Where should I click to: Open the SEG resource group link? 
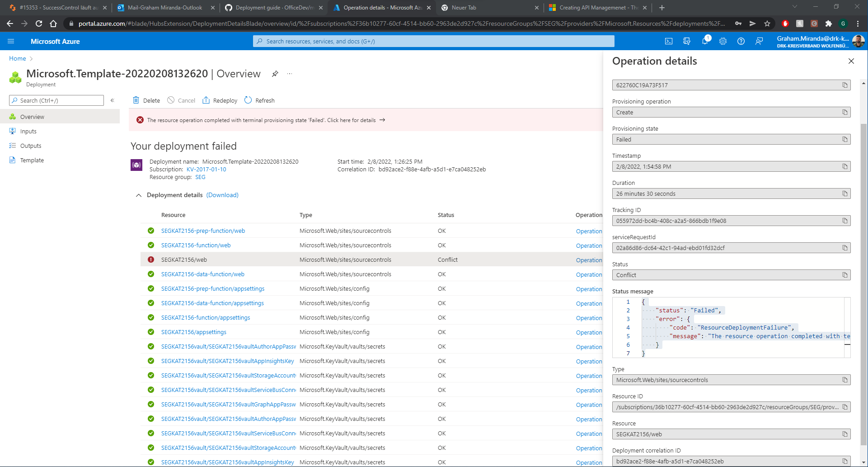click(200, 177)
